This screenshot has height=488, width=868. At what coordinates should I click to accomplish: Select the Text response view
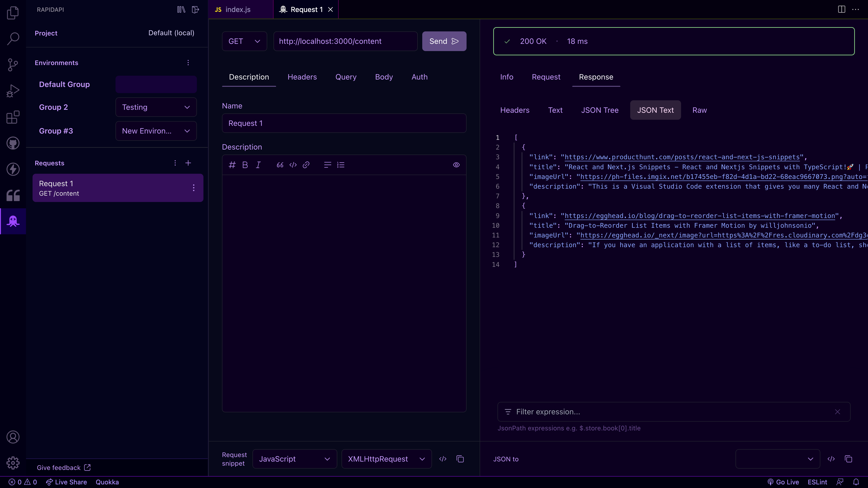click(x=555, y=110)
